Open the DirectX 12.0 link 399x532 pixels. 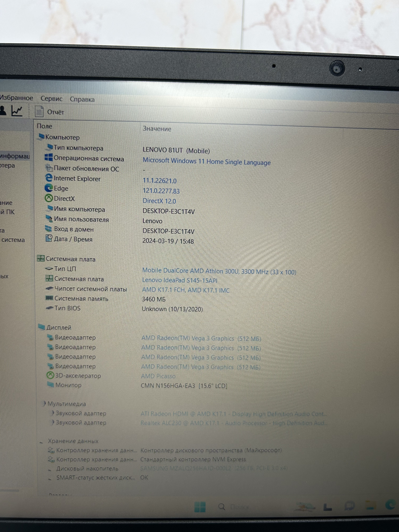[159, 201]
